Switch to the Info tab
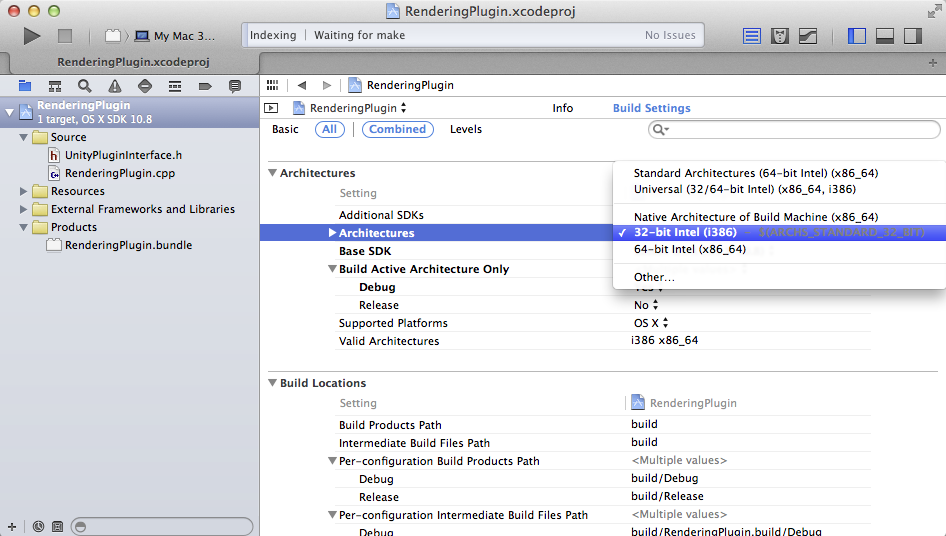The width and height of the screenshot is (946, 536). click(x=563, y=108)
